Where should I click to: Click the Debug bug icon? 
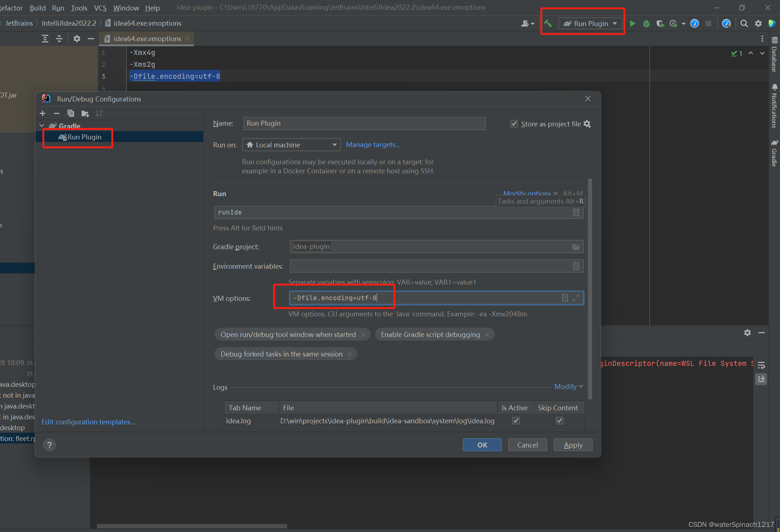[646, 23]
